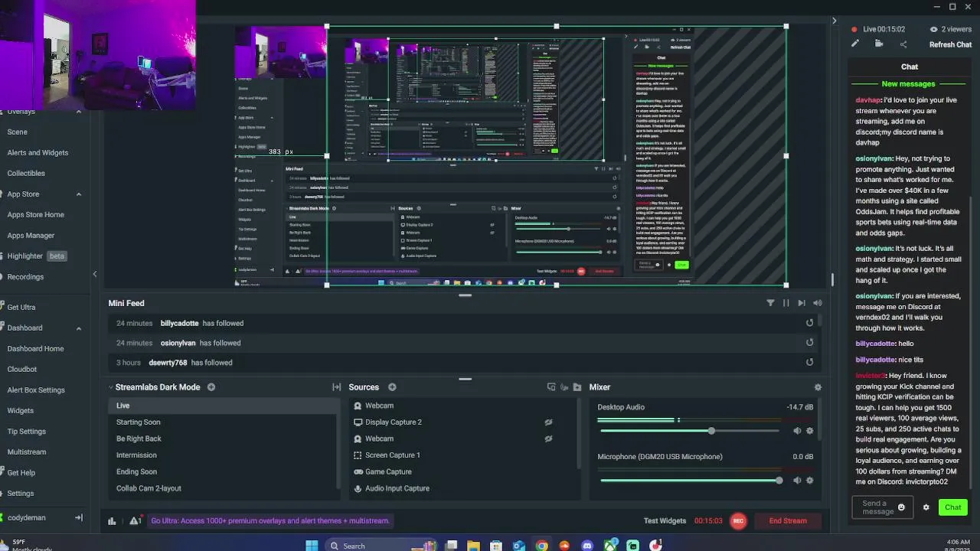Open Apps Manager
The height and width of the screenshot is (551, 980).
[31, 236]
